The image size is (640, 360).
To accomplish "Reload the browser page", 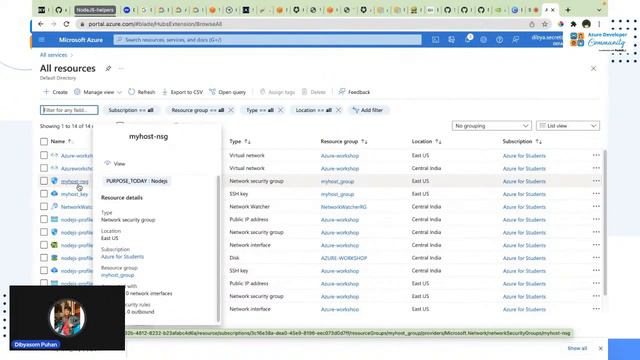I will point(66,24).
